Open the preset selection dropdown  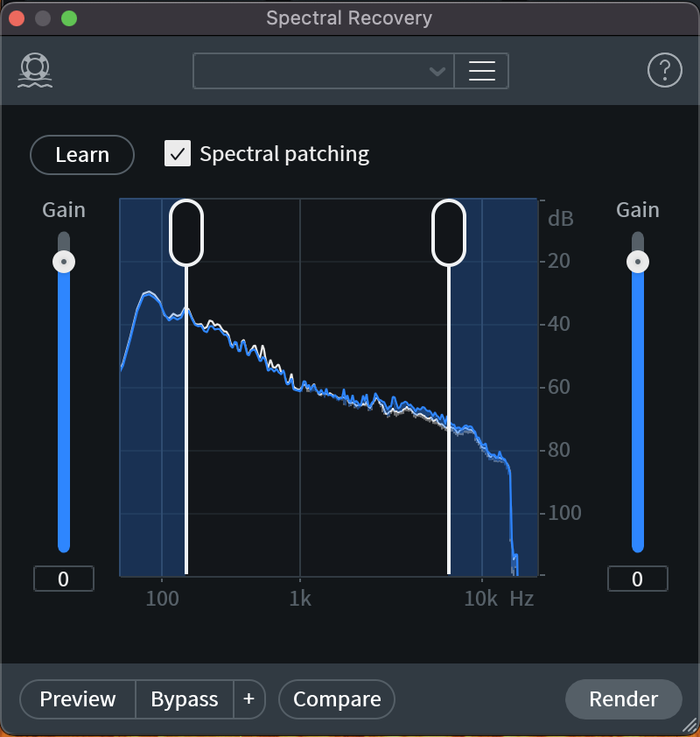(324, 71)
